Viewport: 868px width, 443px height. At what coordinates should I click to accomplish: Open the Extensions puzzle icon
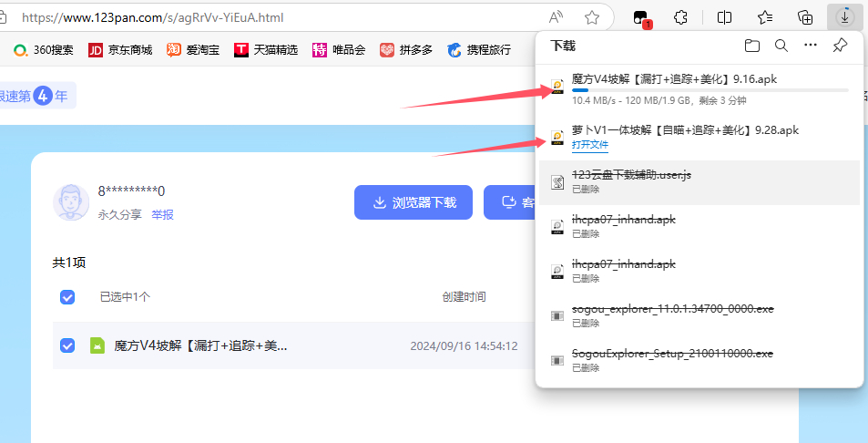click(680, 17)
